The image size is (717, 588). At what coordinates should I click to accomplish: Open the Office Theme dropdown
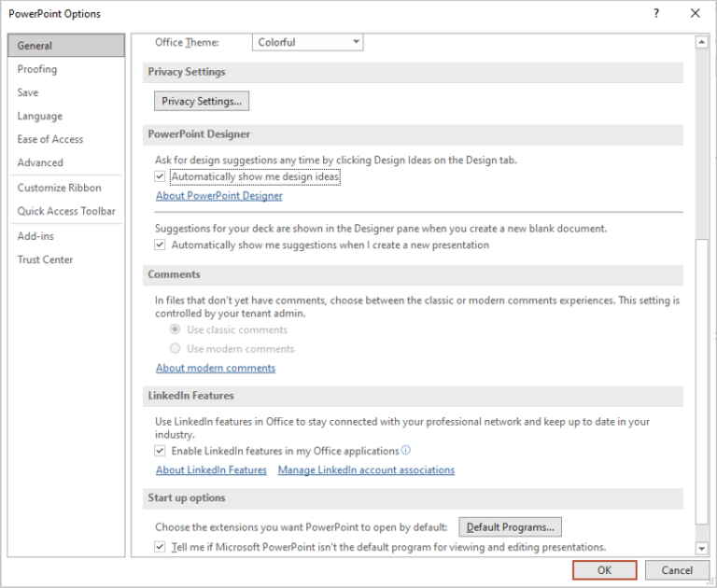[x=308, y=42]
